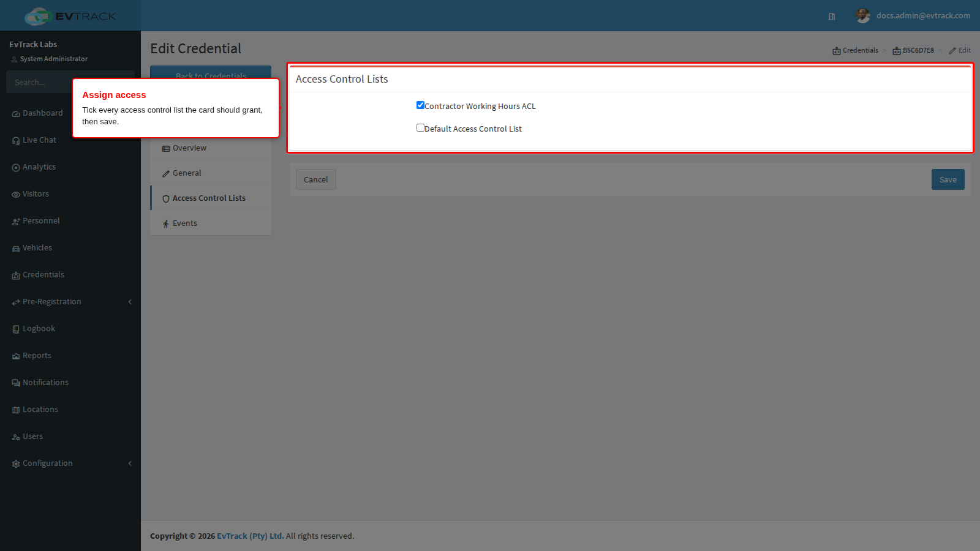This screenshot has width=980, height=551.
Task: Click Contractor Working Hours ACL label
Action: pyautogui.click(x=480, y=106)
